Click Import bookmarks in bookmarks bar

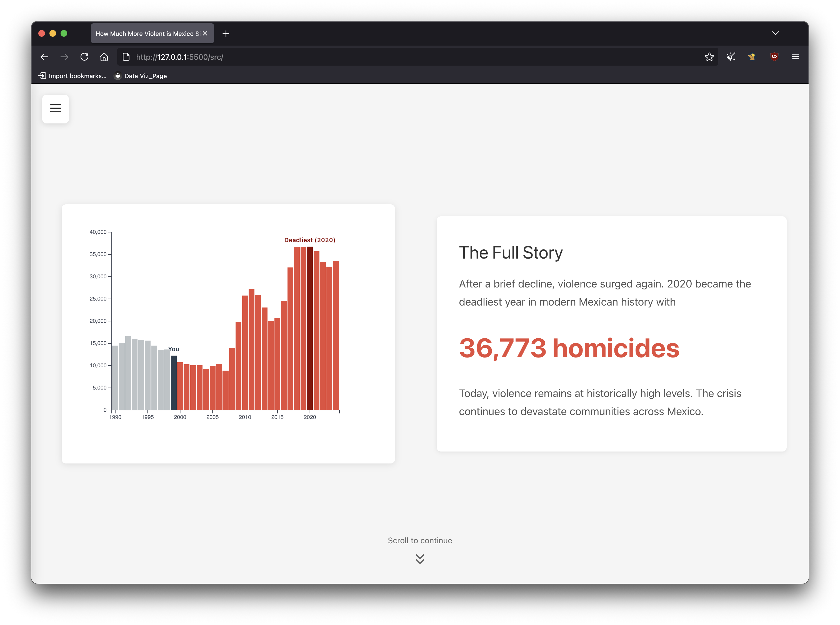72,76
